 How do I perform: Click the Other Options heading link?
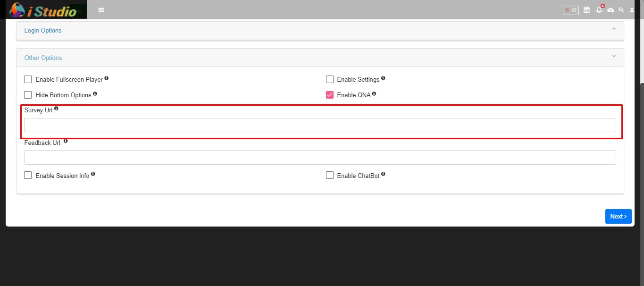(x=43, y=58)
